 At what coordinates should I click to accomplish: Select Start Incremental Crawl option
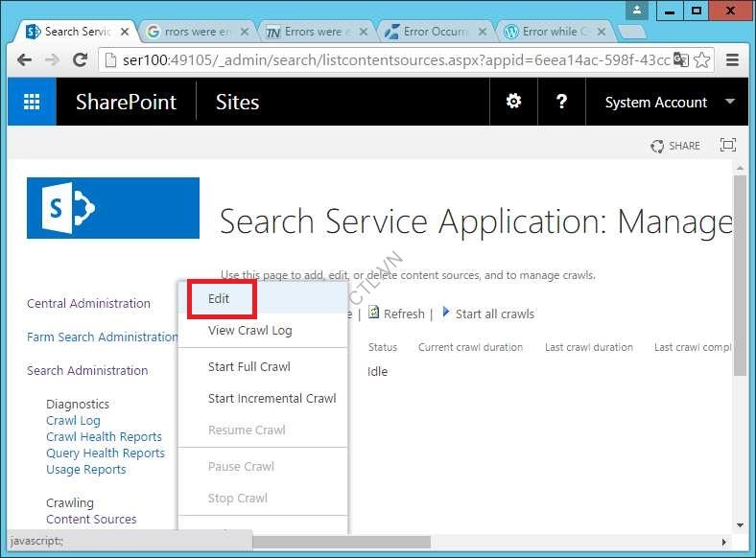(272, 398)
